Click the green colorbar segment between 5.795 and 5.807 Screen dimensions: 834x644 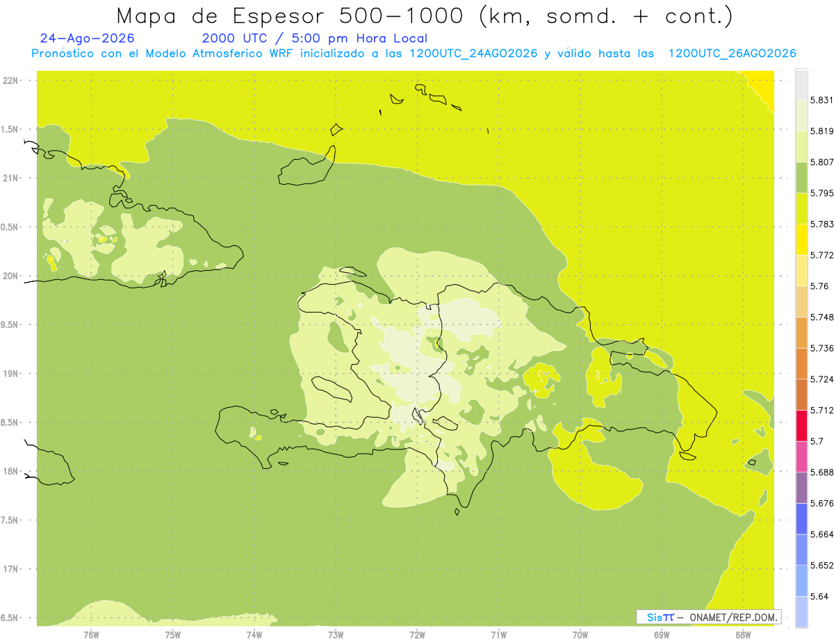pos(801,177)
